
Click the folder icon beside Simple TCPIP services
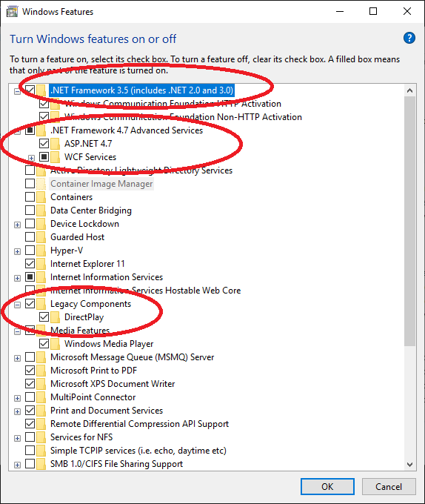click(x=41, y=451)
